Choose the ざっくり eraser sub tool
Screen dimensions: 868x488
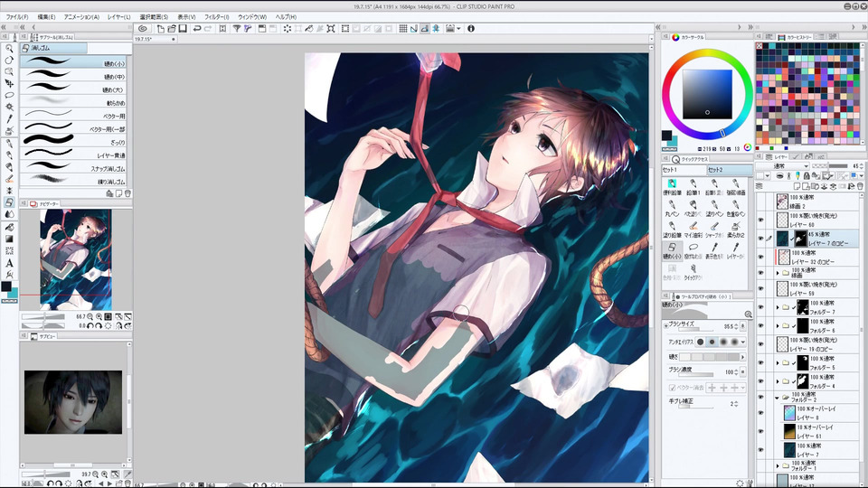point(75,142)
